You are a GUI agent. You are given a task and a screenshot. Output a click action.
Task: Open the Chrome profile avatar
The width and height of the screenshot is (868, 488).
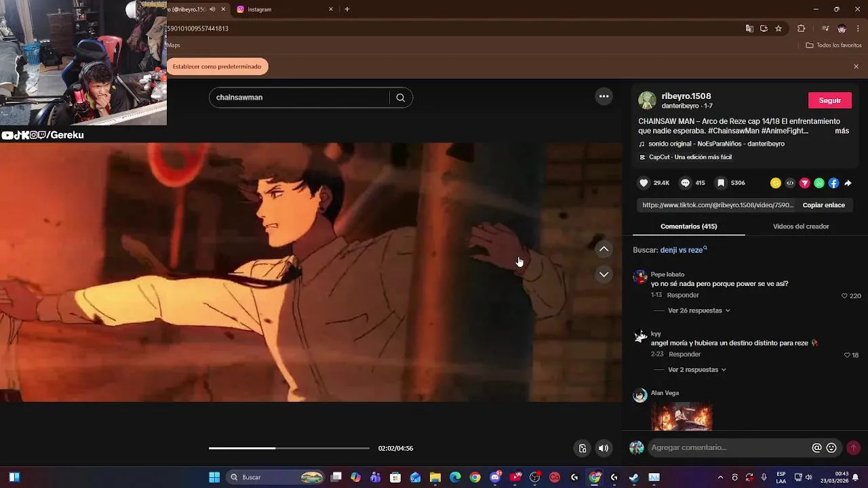point(842,28)
